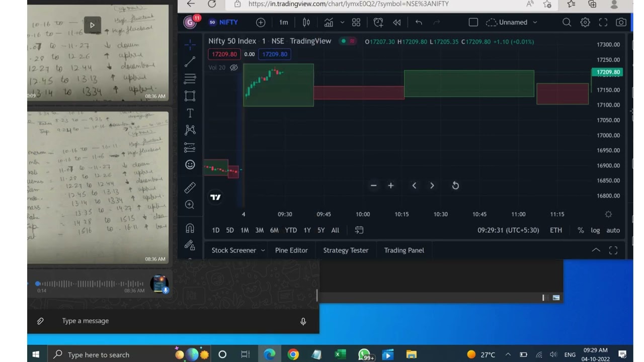Open the forecasting and measurement tools

(x=190, y=147)
